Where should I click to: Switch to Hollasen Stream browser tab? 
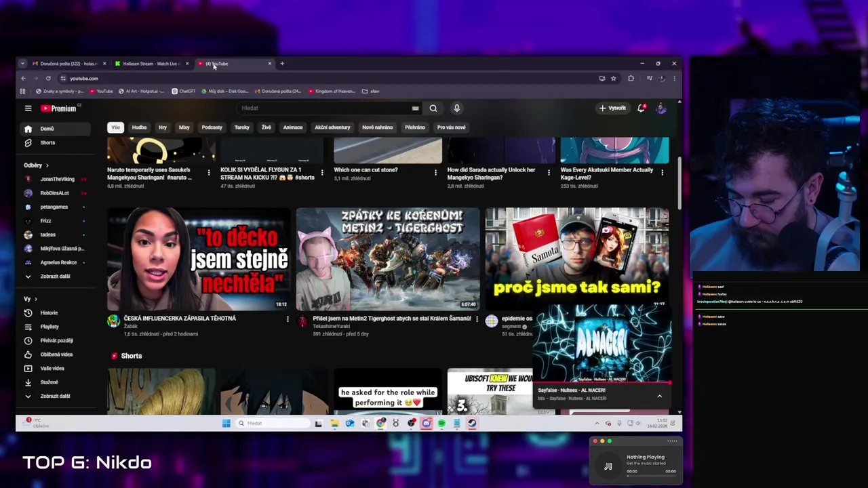point(151,64)
